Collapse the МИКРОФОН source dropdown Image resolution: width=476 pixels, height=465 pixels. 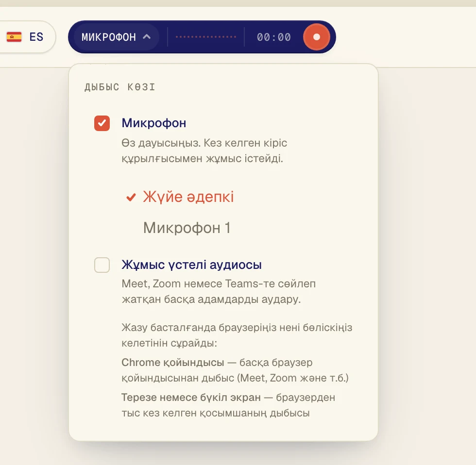click(116, 37)
